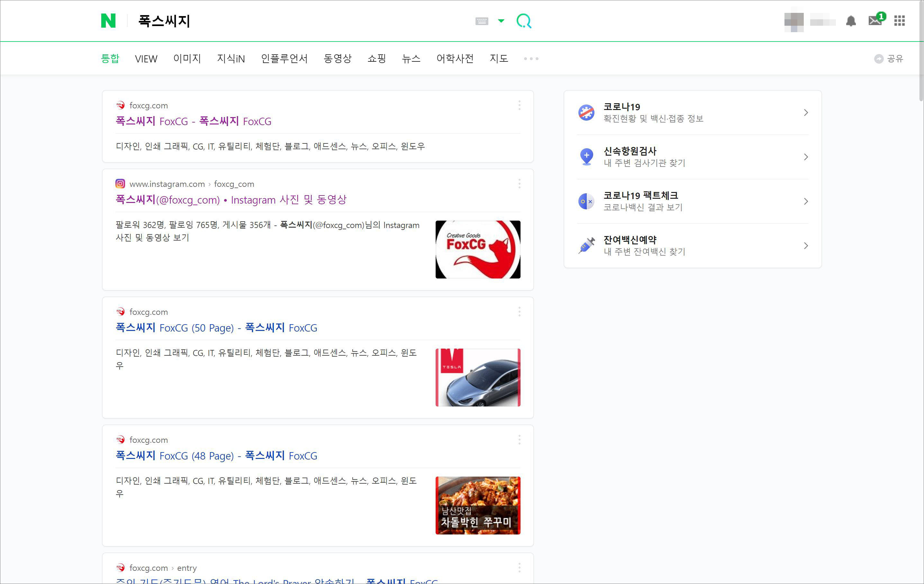Open the 폭스씨지 FoxCG (50 Page) link

(216, 328)
